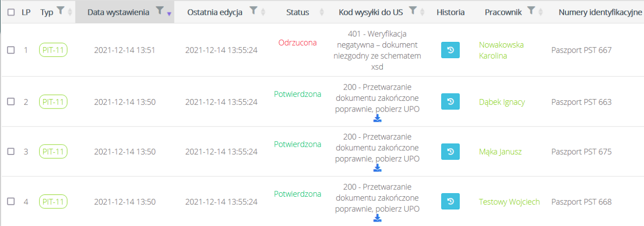Download UPO for Mąka Janusz's document
Screen dimensions: 644x226
coord(377,168)
